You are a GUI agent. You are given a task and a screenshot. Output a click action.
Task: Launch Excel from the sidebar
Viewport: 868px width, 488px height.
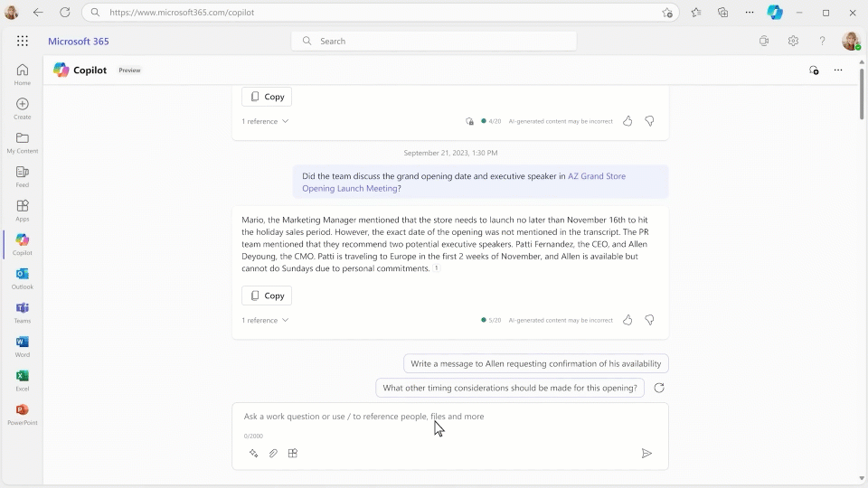pos(22,380)
